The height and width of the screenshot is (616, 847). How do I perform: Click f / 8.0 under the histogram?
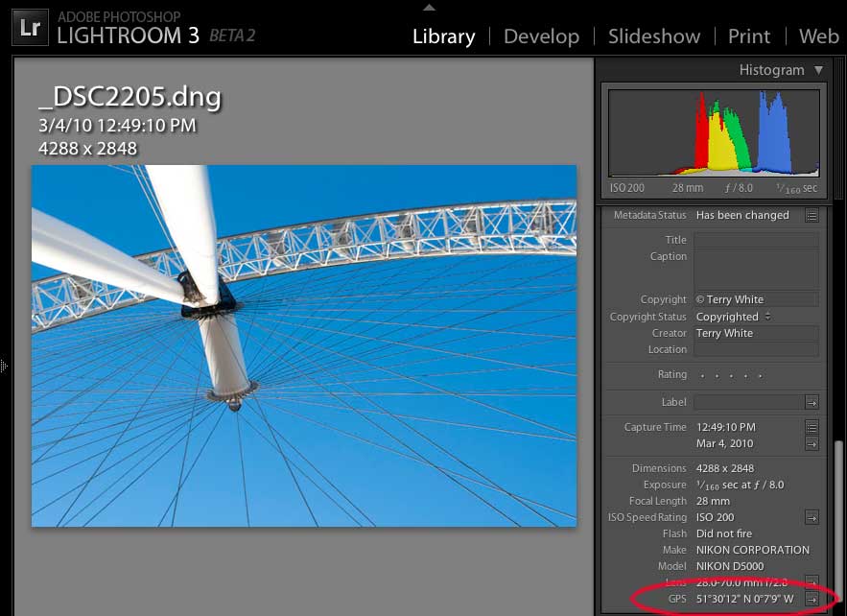pyautogui.click(x=739, y=188)
